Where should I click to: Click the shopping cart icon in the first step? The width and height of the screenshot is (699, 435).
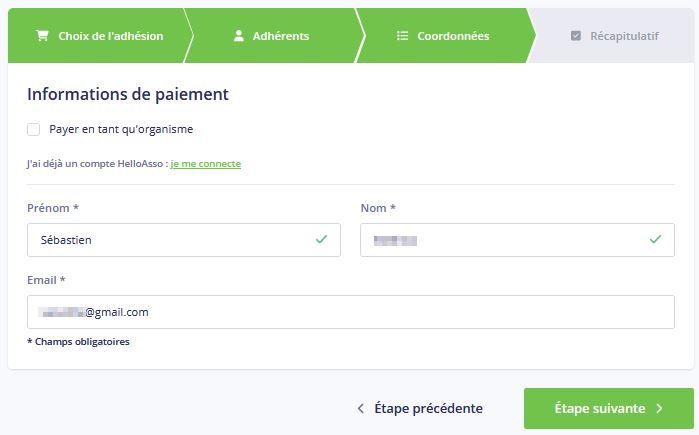click(x=42, y=36)
